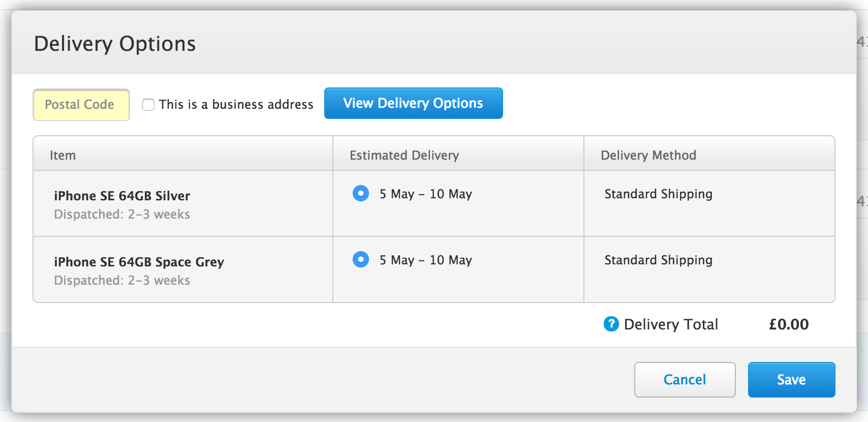Click the iPhone SE 64GB Space Grey item name

point(139,262)
